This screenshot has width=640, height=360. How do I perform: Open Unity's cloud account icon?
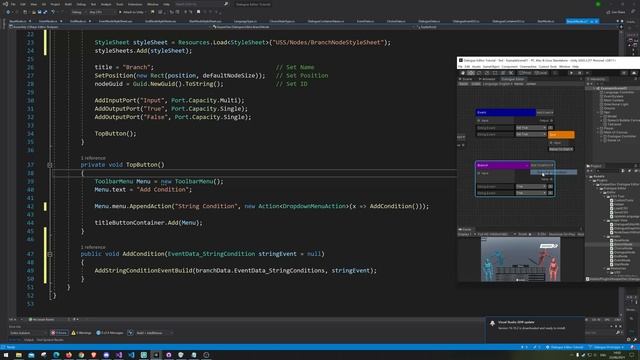(x=633, y=73)
